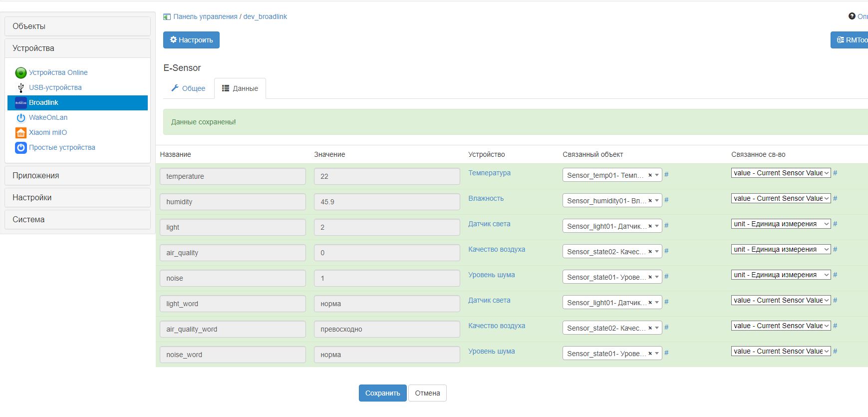Open linked property dropdown in temperature row
This screenshot has width=868, height=417.
pyautogui.click(x=781, y=173)
